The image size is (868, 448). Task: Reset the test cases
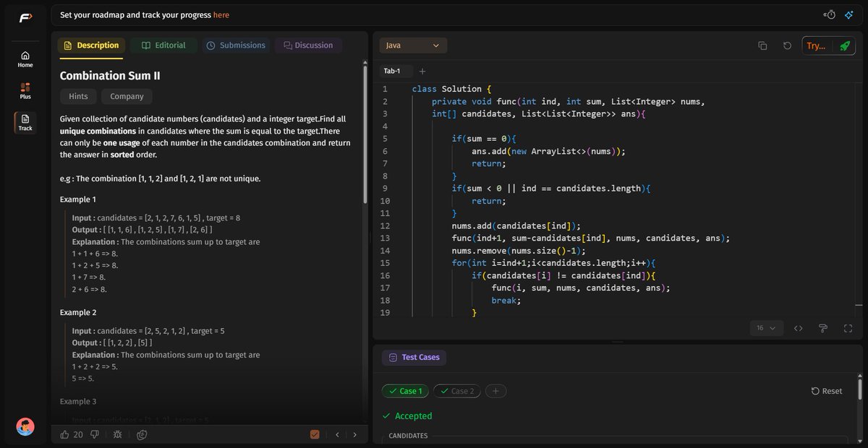click(827, 391)
